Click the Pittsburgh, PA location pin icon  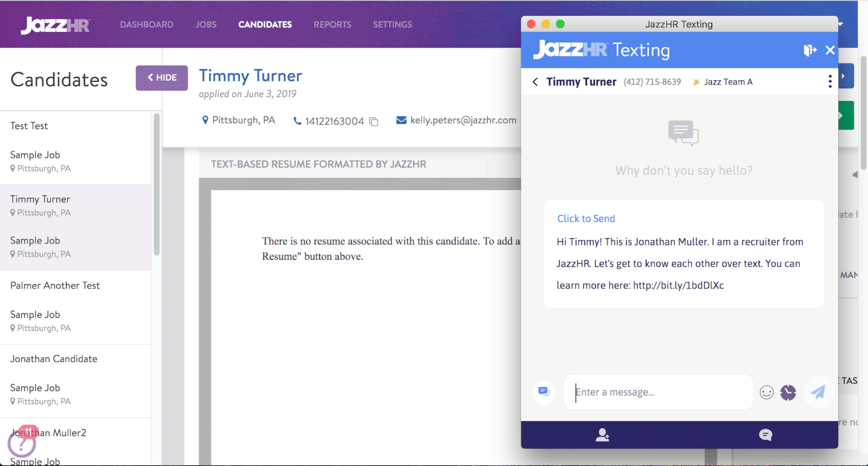(x=205, y=120)
